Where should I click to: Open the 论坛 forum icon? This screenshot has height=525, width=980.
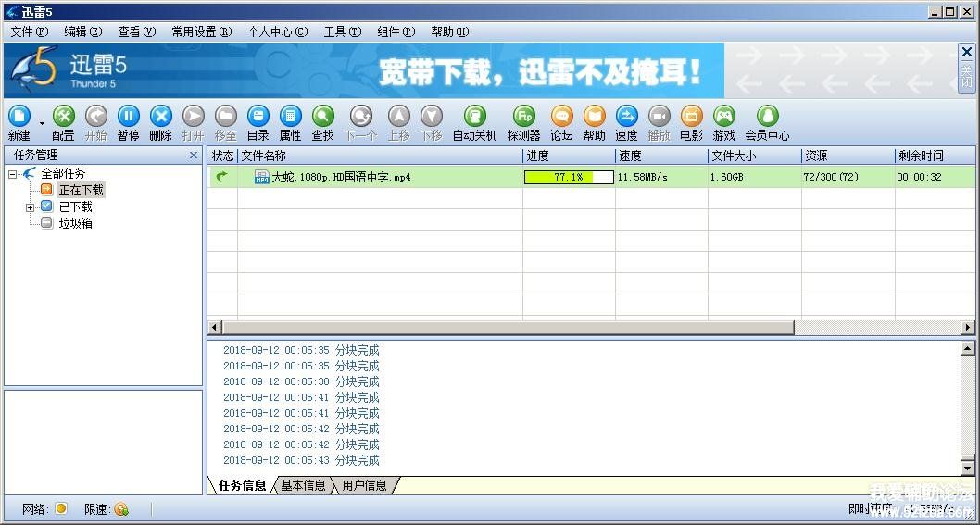click(x=562, y=117)
